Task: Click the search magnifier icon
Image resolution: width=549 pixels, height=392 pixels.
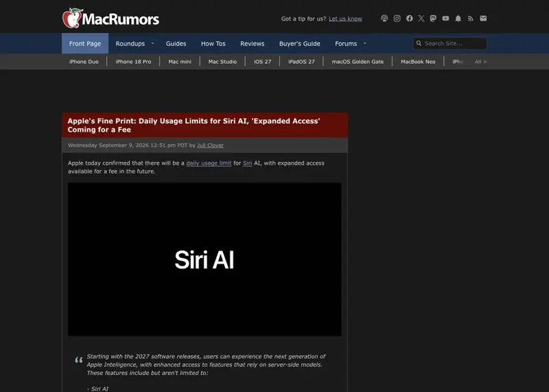Action: [x=419, y=43]
